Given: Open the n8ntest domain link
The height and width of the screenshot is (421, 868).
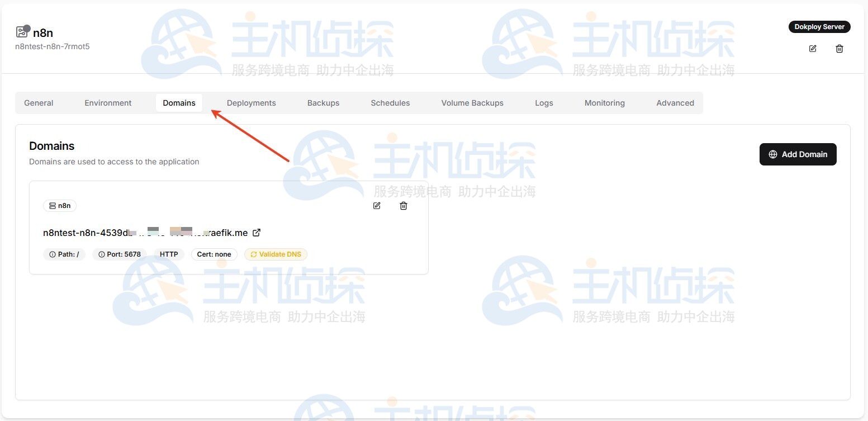Looking at the screenshot, I should click(145, 233).
